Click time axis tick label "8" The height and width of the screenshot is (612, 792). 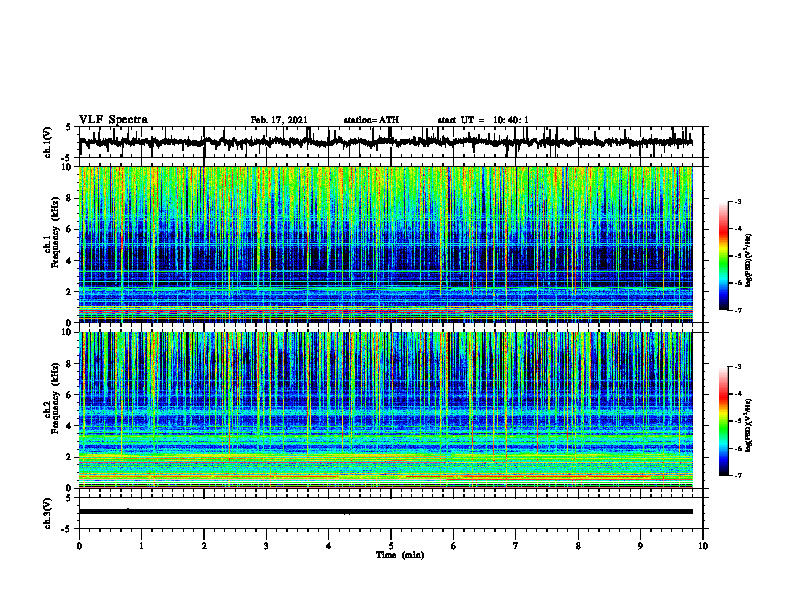pos(578,546)
